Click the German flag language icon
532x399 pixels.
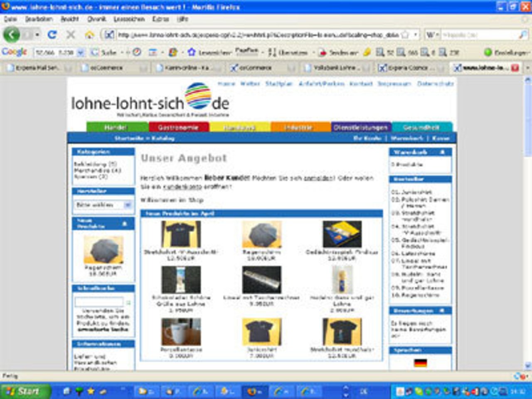coord(420,363)
